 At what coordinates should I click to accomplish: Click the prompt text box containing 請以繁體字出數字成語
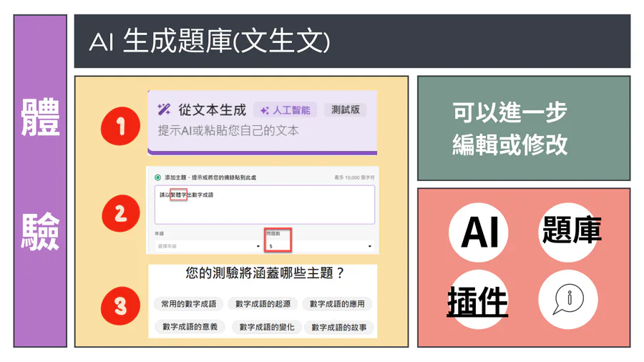point(265,205)
